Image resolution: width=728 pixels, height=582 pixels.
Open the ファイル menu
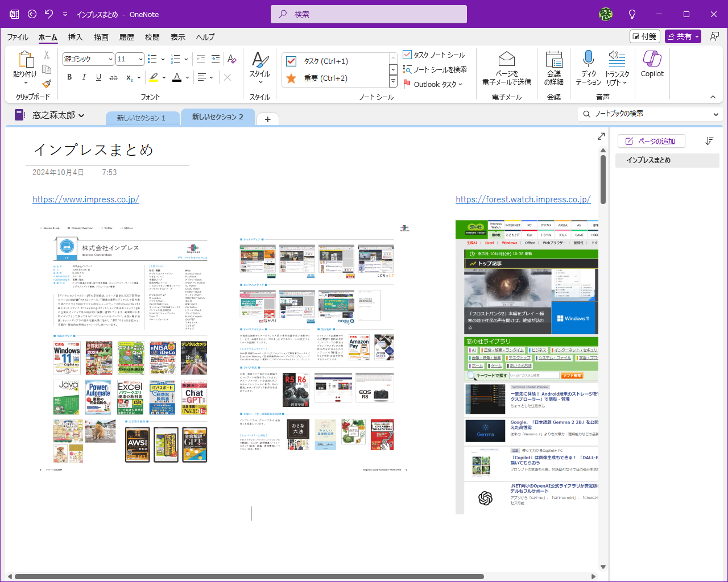click(x=18, y=37)
